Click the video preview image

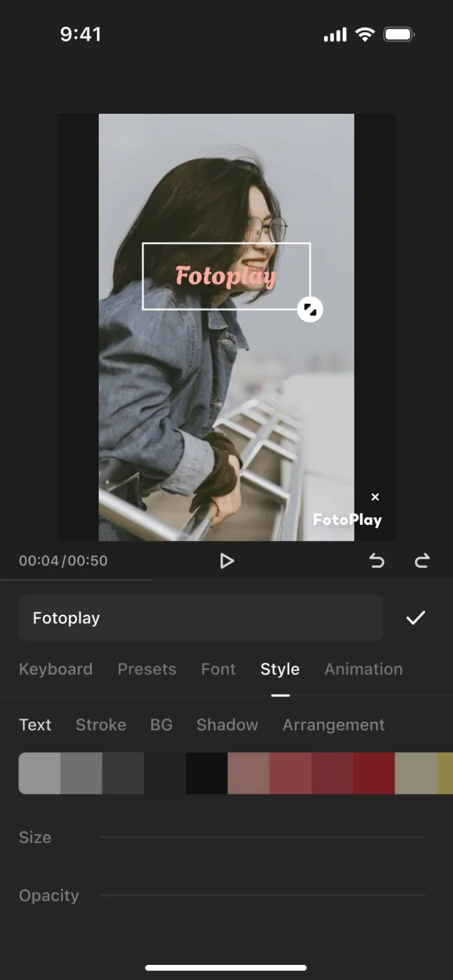pyautogui.click(x=226, y=327)
